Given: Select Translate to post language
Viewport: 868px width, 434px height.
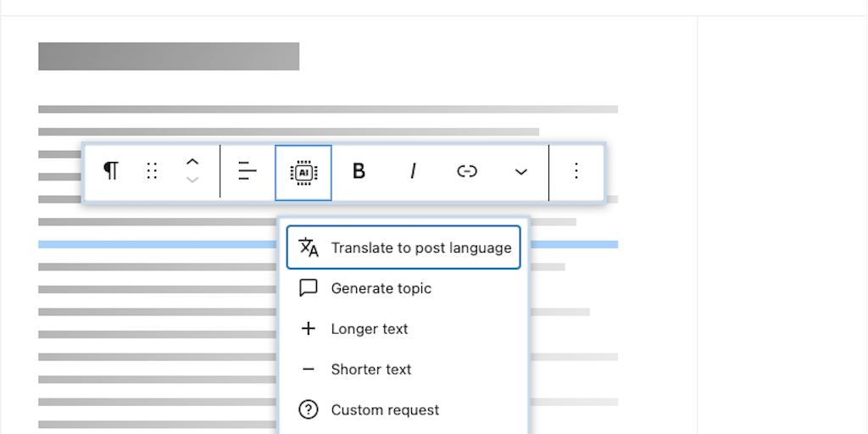Looking at the screenshot, I should click(x=420, y=248).
